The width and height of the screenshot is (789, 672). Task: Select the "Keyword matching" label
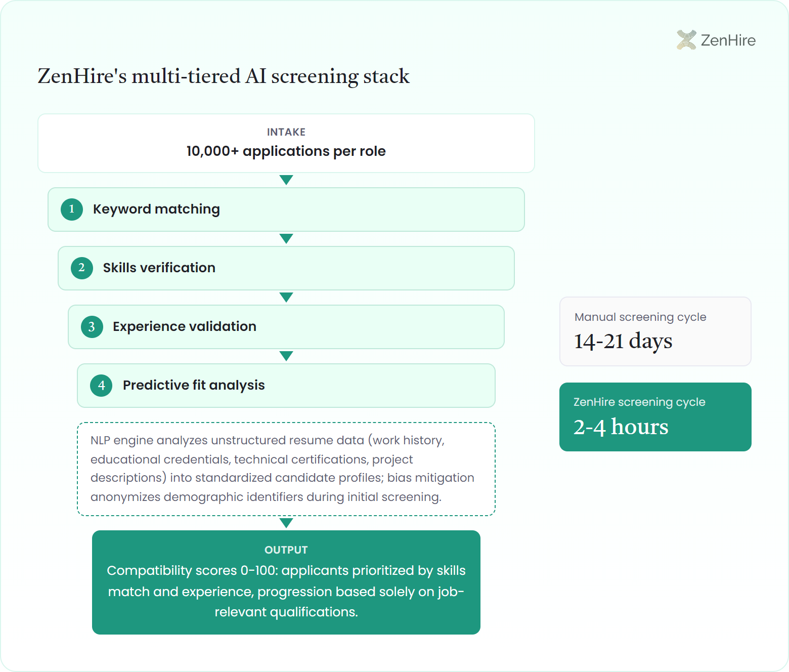tap(156, 209)
